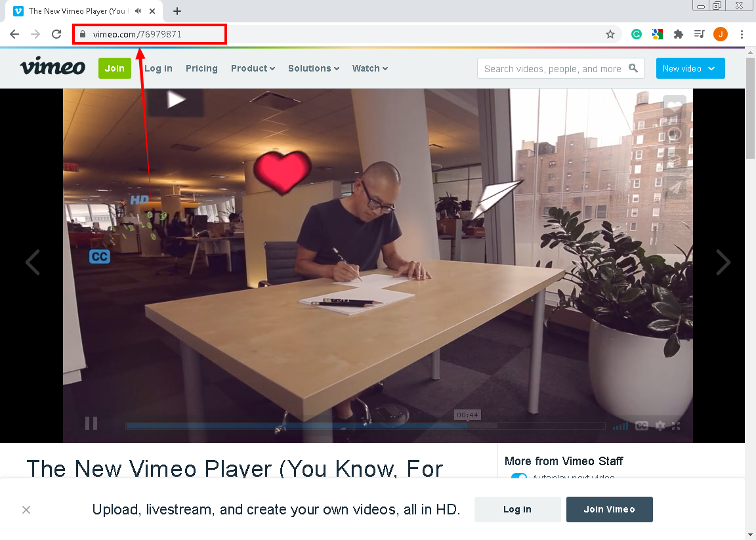Adjust the volume bars control
Screen dimensions: 756x540
(619, 426)
